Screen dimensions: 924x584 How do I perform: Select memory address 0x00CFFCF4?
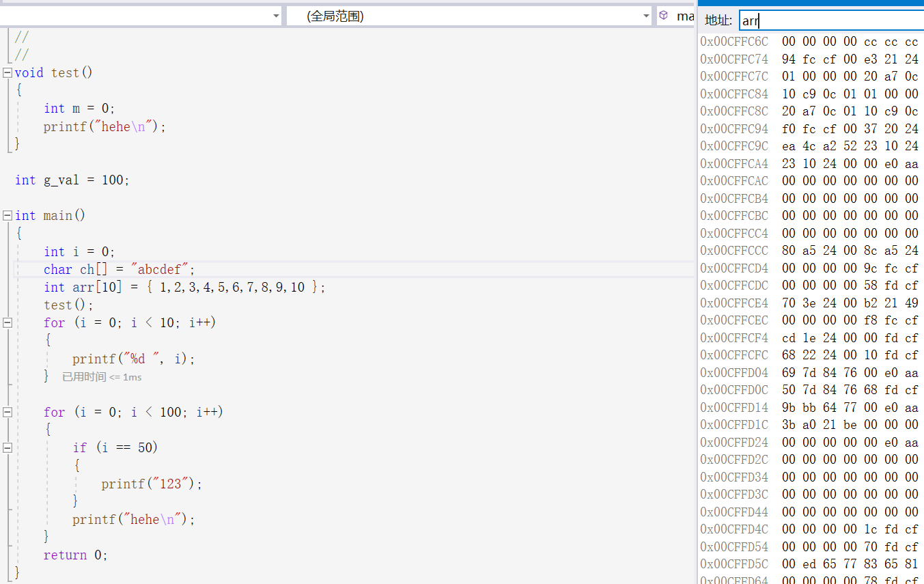[734, 337]
